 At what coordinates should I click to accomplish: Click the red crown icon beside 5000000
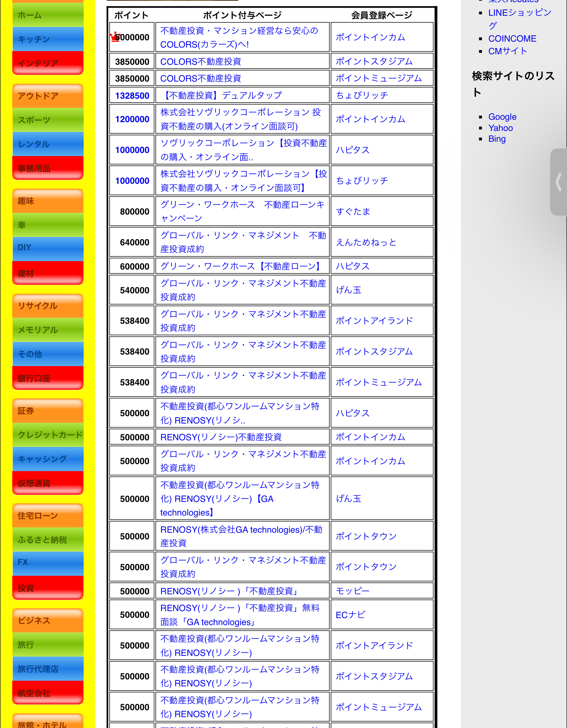click(x=115, y=37)
